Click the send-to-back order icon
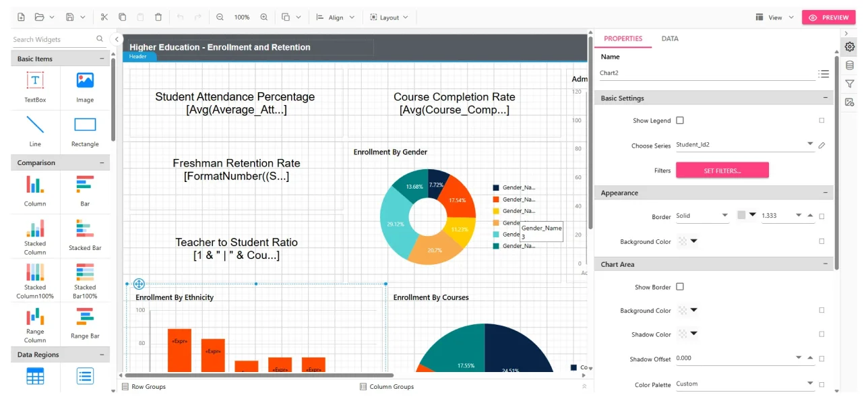Image resolution: width=868 pixels, height=399 pixels. pyautogui.click(x=286, y=17)
